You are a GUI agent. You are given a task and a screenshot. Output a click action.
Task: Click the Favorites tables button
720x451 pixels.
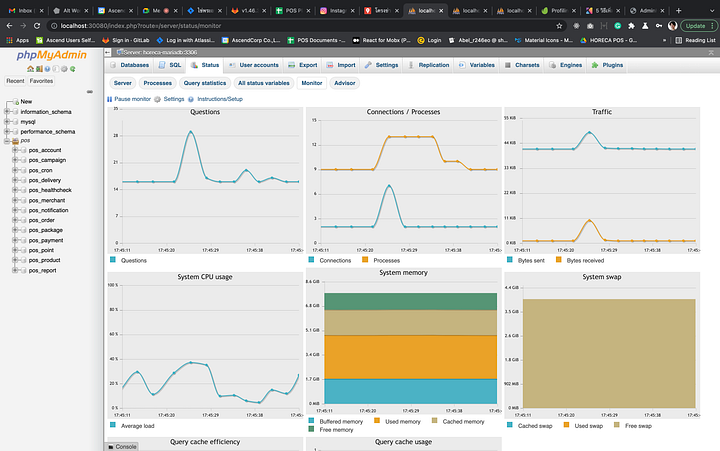click(x=41, y=81)
